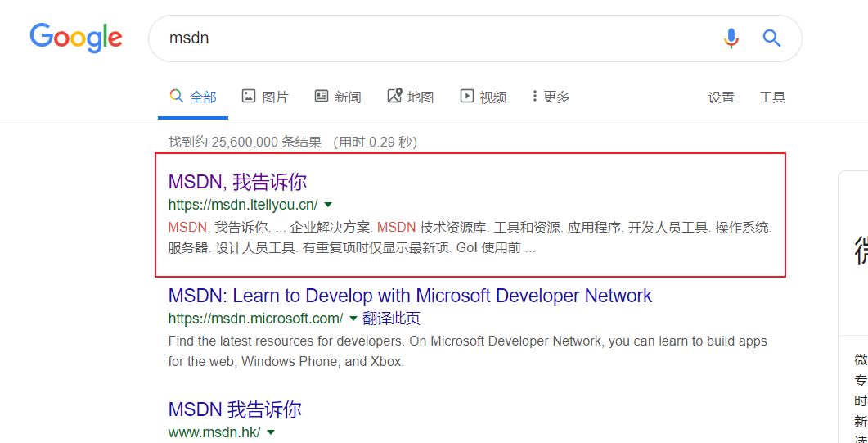Select the 全部 tab
The width and height of the screenshot is (868, 443).
pos(192,97)
